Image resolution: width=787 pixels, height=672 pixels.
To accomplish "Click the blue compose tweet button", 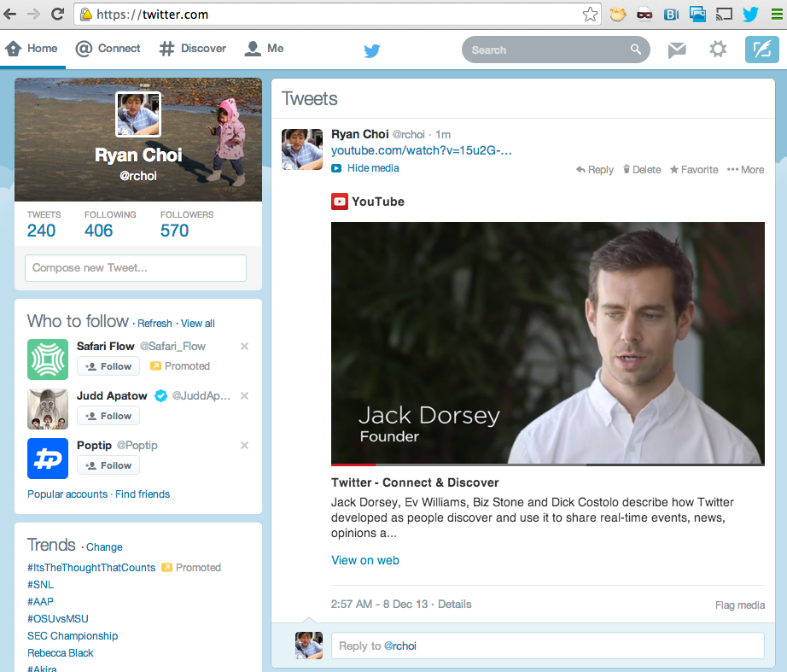I will 762,50.
